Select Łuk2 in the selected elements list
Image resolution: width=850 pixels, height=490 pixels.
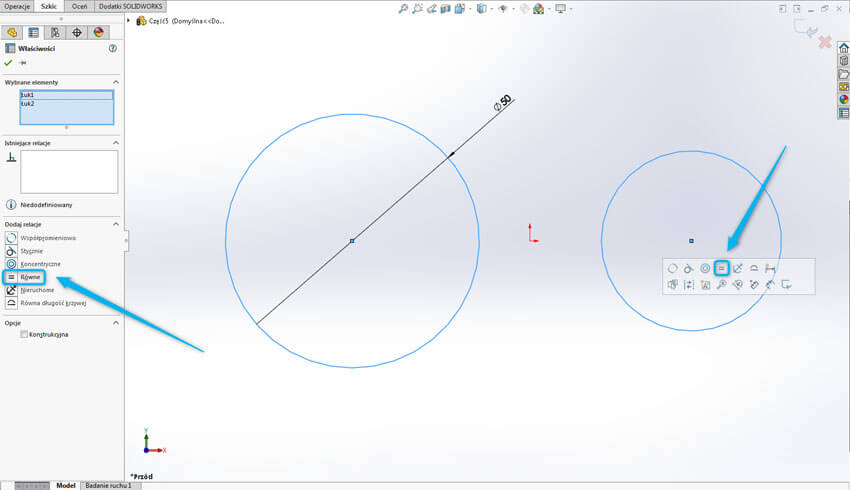[x=67, y=104]
